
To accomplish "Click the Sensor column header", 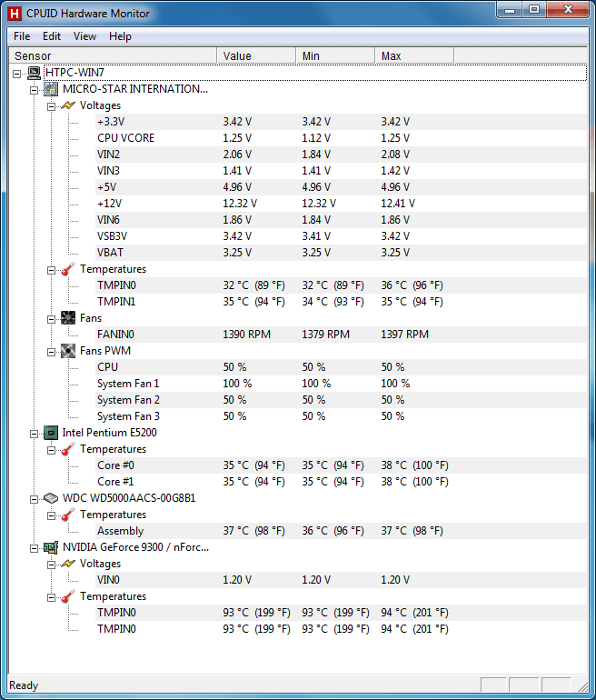I will tap(113, 55).
